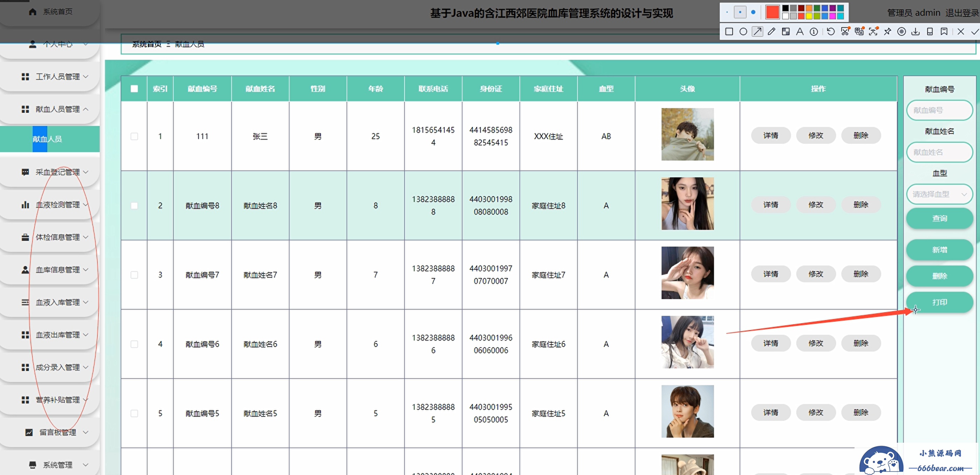Pick the black color swatch
Screen dimensions: 980x475
pos(785,8)
